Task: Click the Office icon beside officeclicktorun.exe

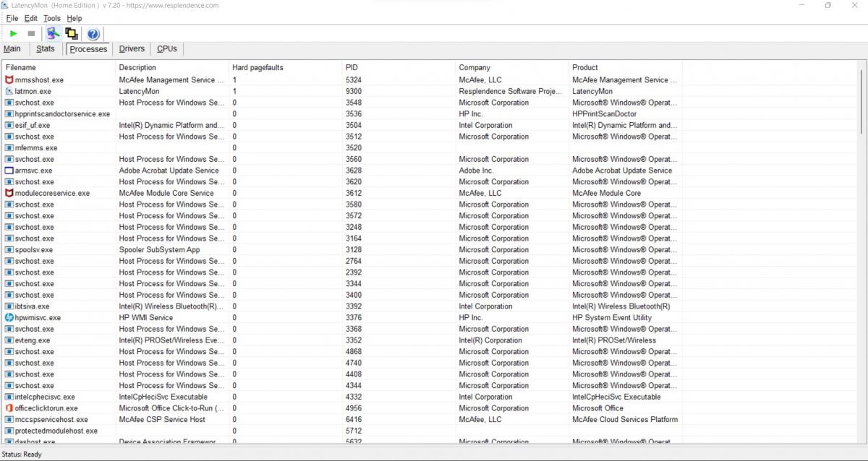Action: tap(9, 408)
